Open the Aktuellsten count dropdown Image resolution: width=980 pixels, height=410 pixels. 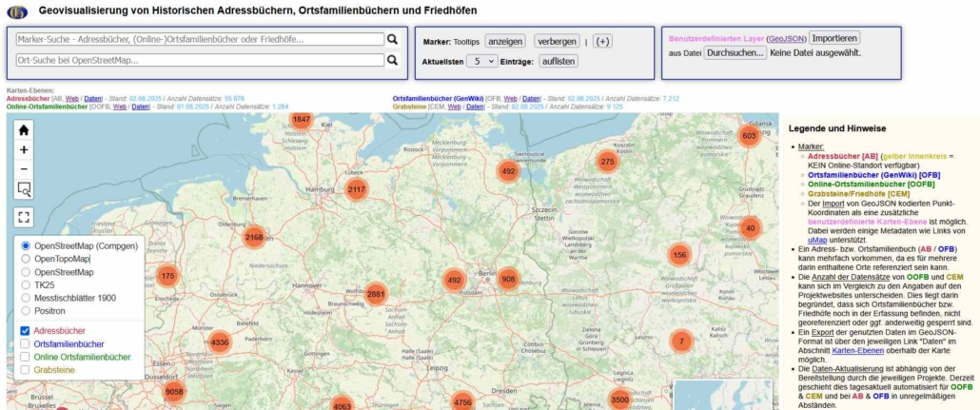(481, 61)
